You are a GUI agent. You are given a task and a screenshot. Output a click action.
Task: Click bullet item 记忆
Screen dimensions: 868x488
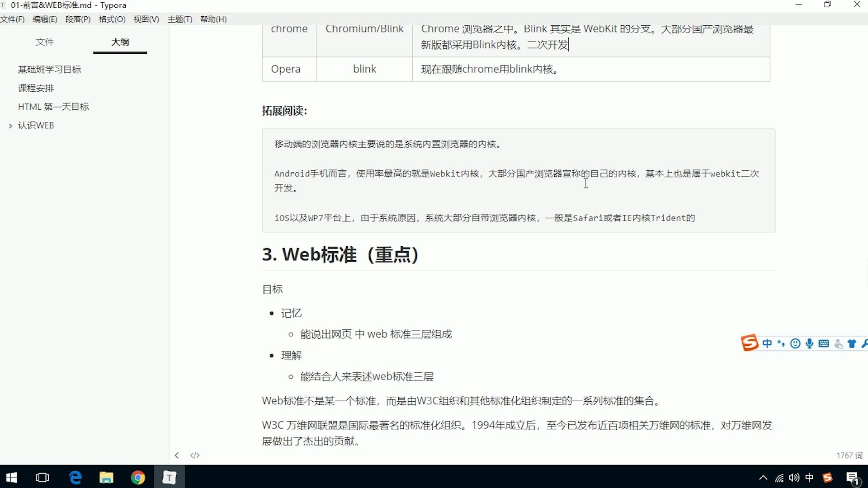click(x=291, y=313)
